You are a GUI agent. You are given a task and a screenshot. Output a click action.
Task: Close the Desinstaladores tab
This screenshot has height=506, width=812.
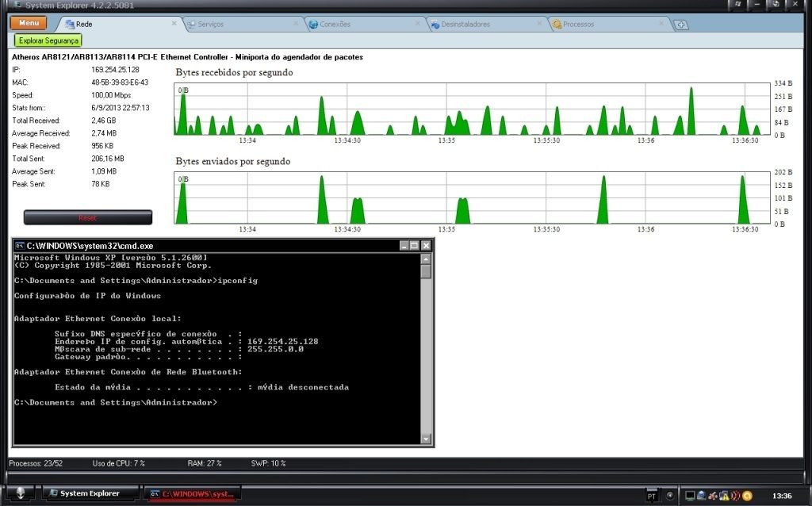pyautogui.click(x=539, y=23)
